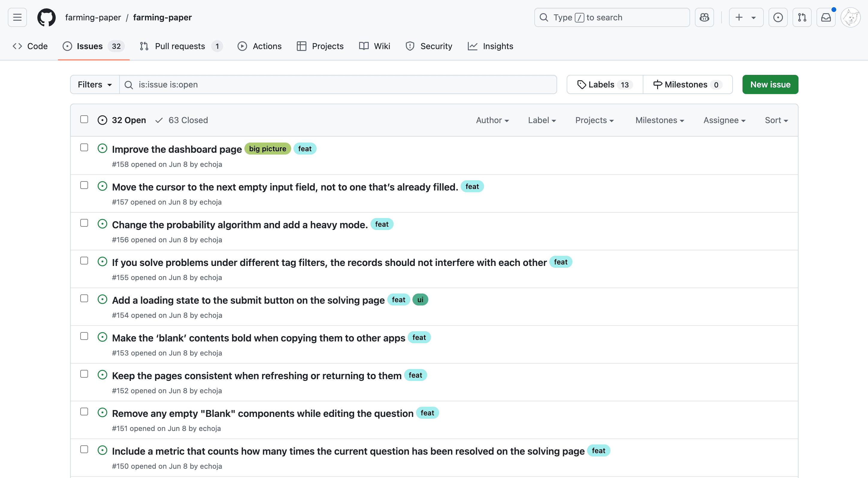This screenshot has width=868, height=478.
Task: Click the New issue button
Action: click(x=770, y=84)
